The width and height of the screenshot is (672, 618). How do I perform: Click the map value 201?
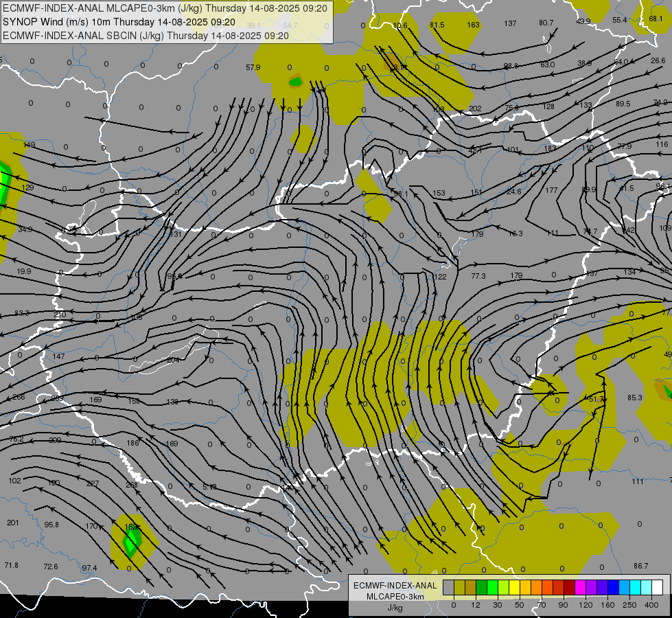coord(13,523)
